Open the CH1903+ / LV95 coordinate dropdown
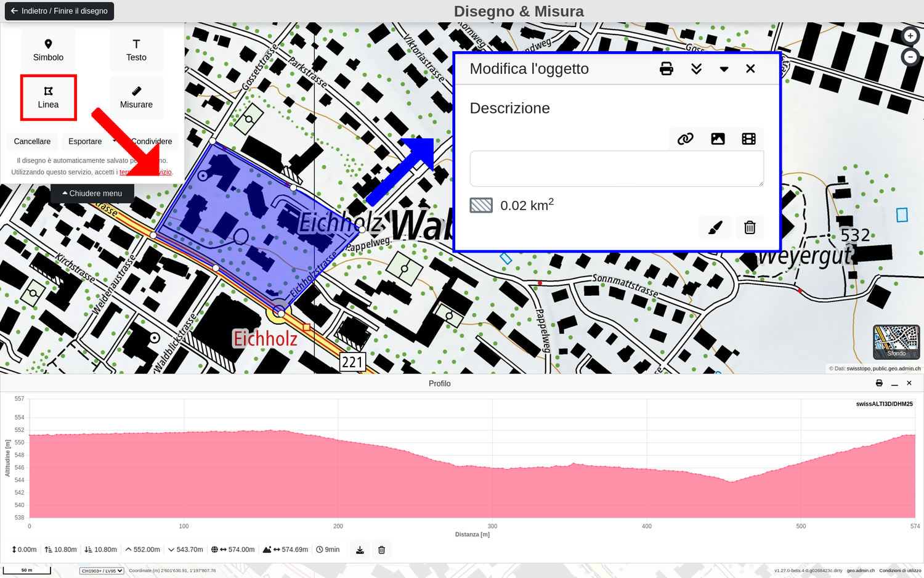The image size is (924, 578). pyautogui.click(x=102, y=571)
